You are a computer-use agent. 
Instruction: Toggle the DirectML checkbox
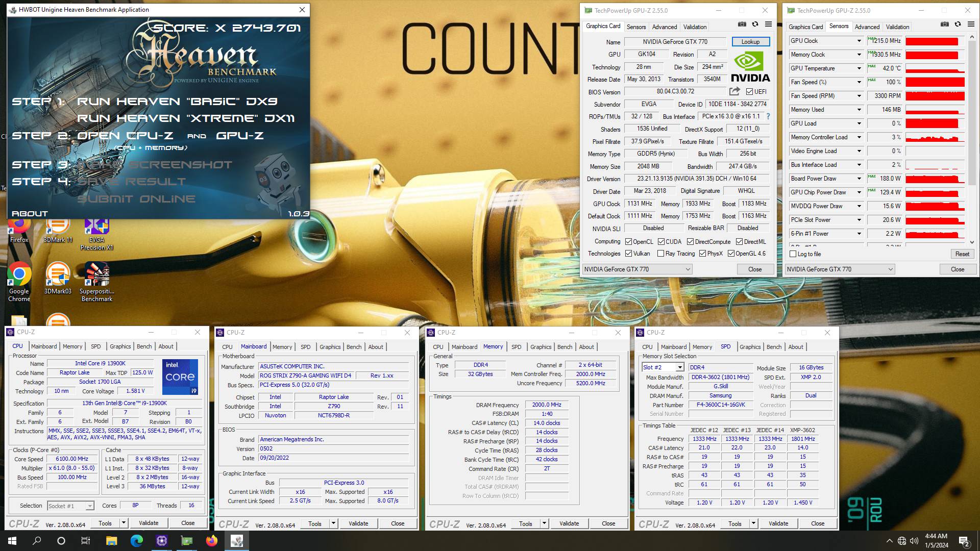point(739,242)
